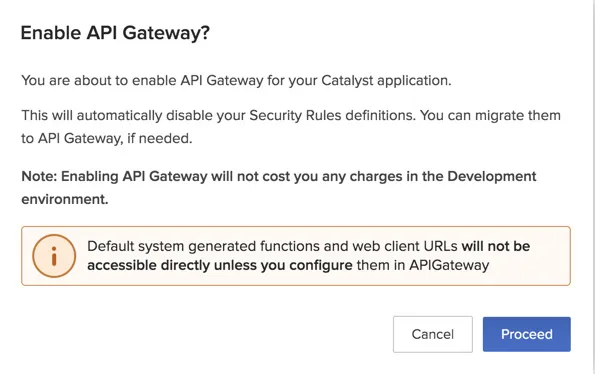595x374 pixels.
Task: Click the vertical scrollbar at the dialog's right edge
Action: point(592,187)
